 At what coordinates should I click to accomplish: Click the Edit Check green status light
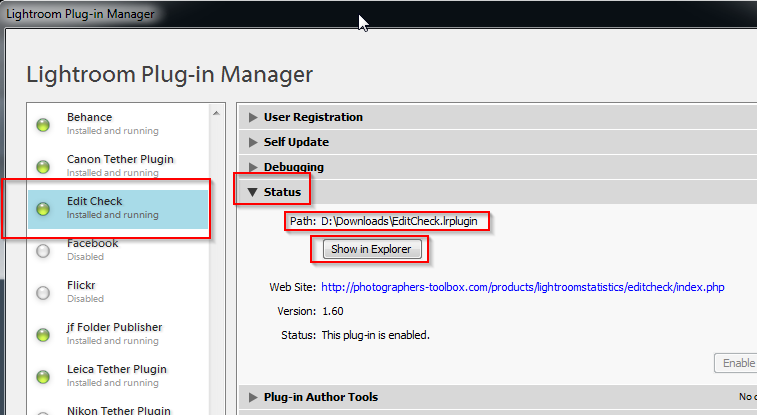[x=43, y=208]
